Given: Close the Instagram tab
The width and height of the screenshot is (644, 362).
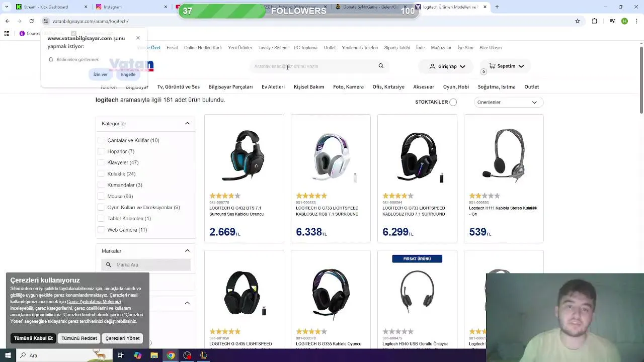Looking at the screenshot, I should (166, 7).
